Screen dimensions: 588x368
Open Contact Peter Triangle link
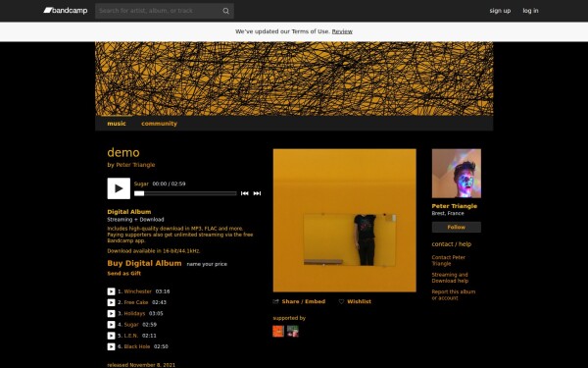click(x=449, y=260)
